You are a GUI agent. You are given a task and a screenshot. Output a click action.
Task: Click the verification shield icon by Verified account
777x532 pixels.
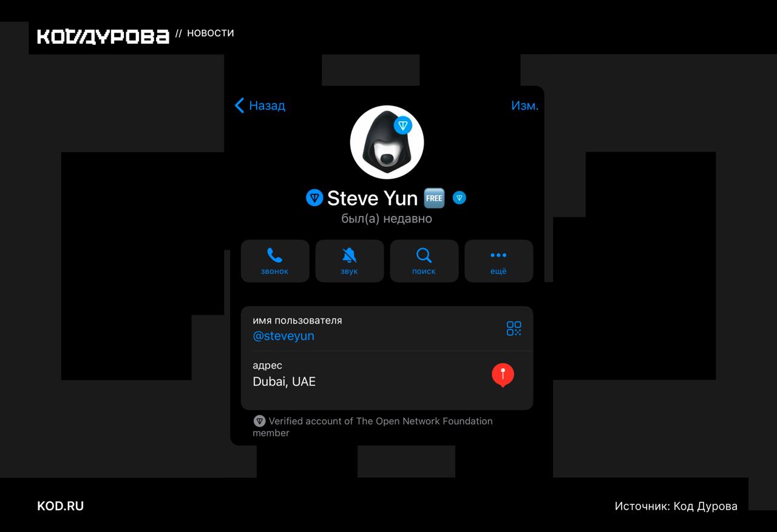[259, 421]
